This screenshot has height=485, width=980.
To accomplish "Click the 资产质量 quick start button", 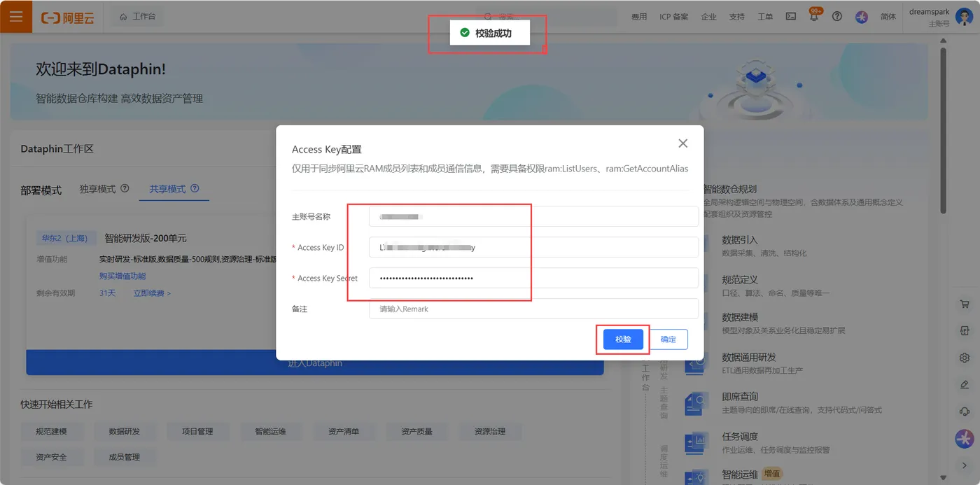I will (416, 432).
